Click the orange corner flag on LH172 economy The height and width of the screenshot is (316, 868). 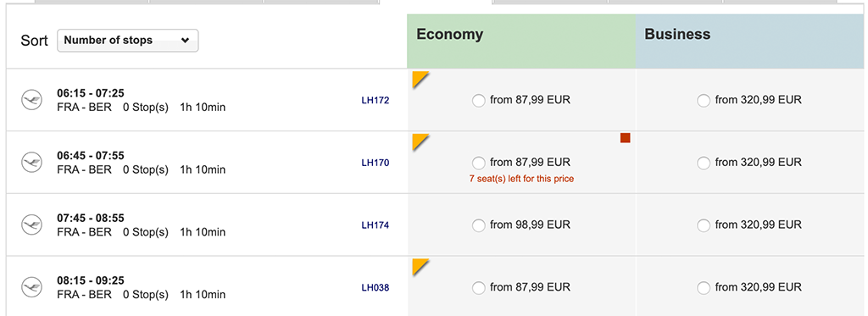420,79
